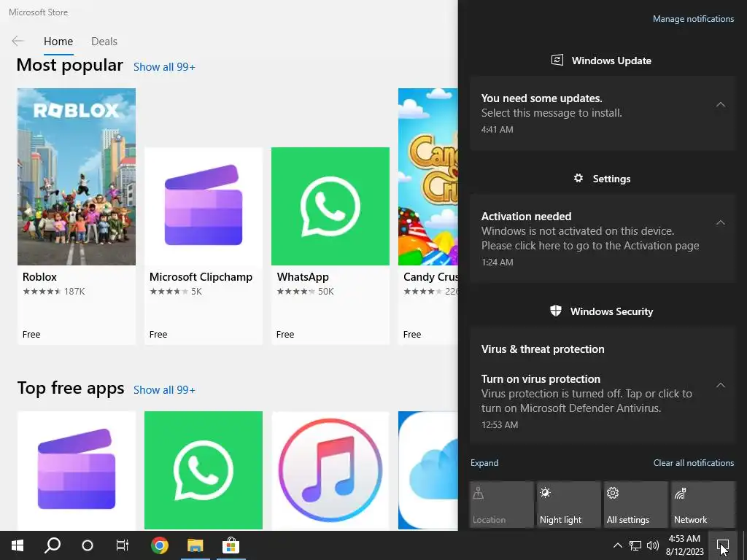This screenshot has height=560, width=747.
Task: Click the Microsoft Clipchamp title text
Action: coord(201,276)
